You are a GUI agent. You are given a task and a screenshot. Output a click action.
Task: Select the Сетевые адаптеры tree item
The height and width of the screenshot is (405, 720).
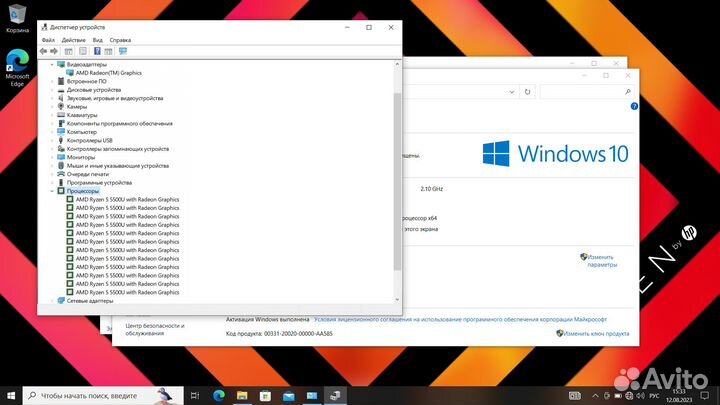[90, 301]
